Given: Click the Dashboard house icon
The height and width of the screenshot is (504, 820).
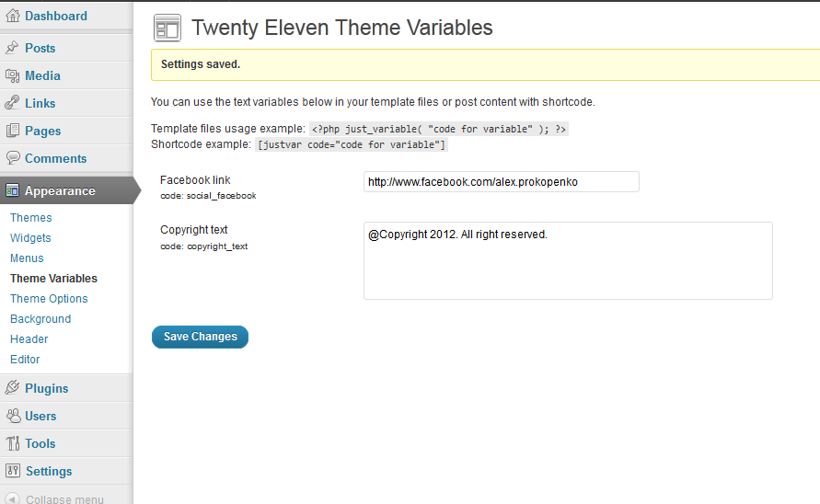Looking at the screenshot, I should 13,16.
